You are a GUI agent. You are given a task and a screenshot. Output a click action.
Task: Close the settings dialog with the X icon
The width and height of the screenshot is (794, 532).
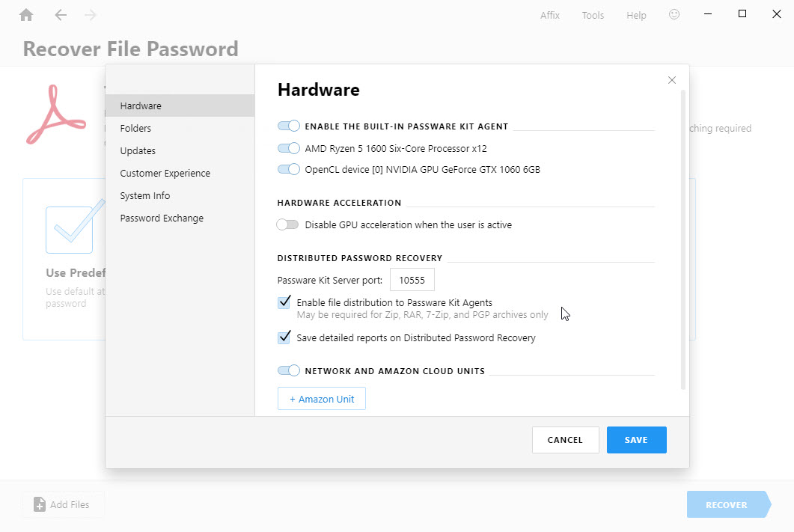click(x=671, y=80)
